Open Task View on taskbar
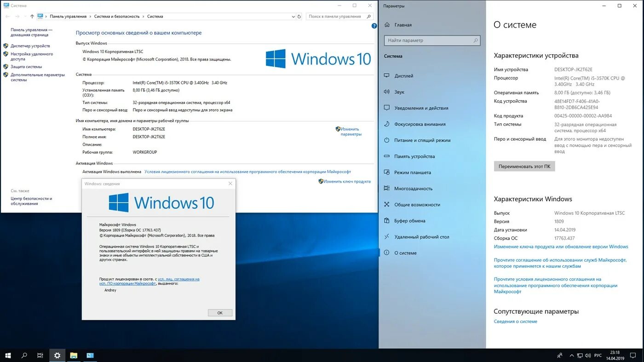Image resolution: width=644 pixels, height=362 pixels. pyautogui.click(x=40, y=356)
